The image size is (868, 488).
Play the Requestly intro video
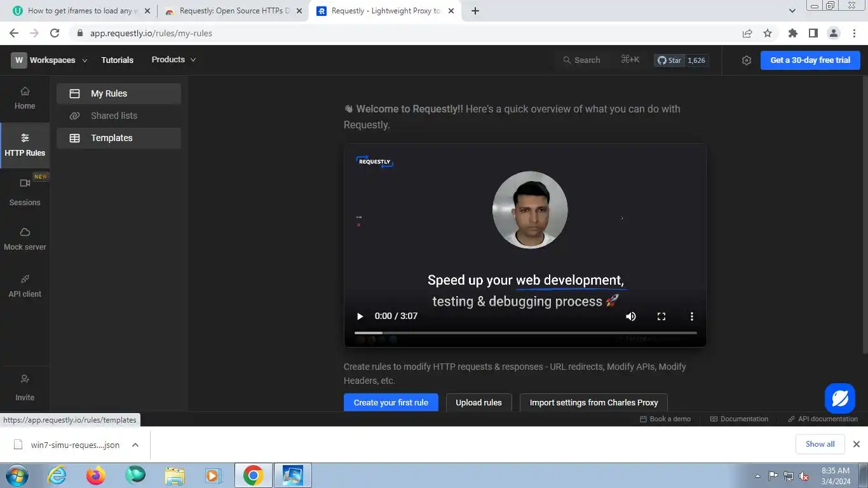click(360, 316)
